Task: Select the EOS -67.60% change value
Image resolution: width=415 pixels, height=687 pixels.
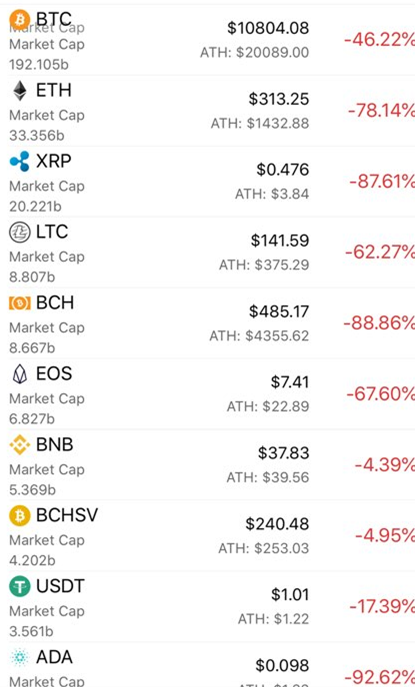Action: point(380,394)
